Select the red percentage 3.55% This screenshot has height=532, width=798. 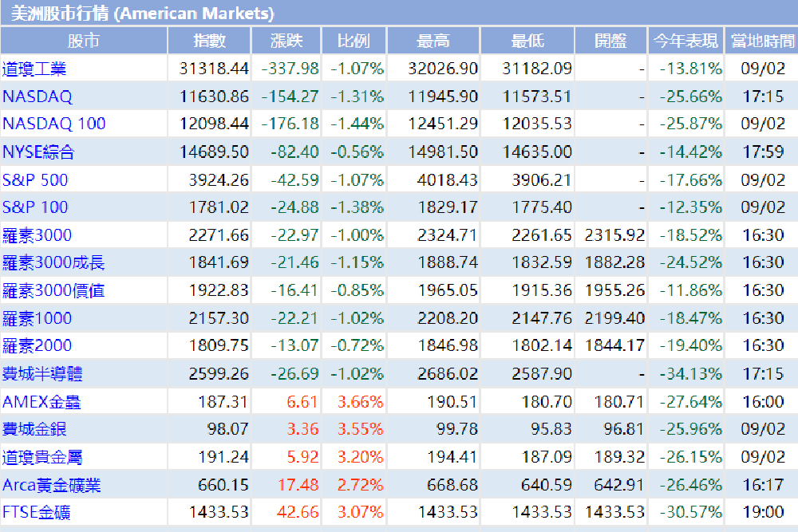coord(361,429)
